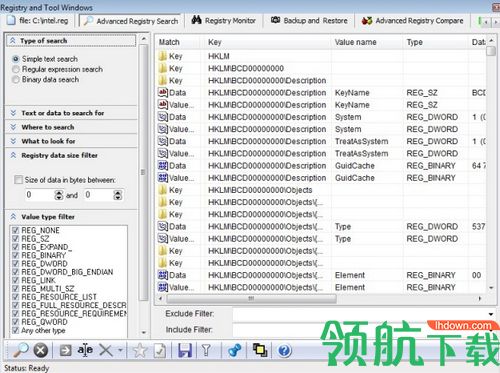Save results with the floppy disk icon
This screenshot has height=373, width=500.
point(185,351)
